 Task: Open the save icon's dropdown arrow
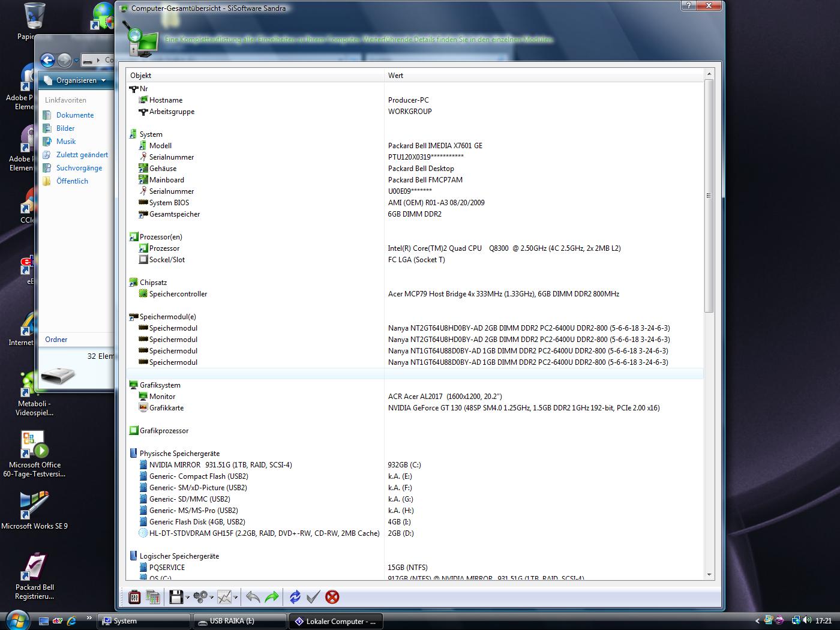coord(188,598)
